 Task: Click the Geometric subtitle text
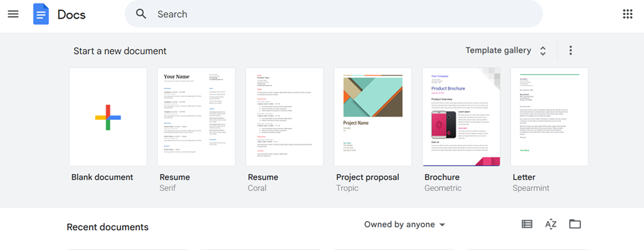[x=443, y=188]
